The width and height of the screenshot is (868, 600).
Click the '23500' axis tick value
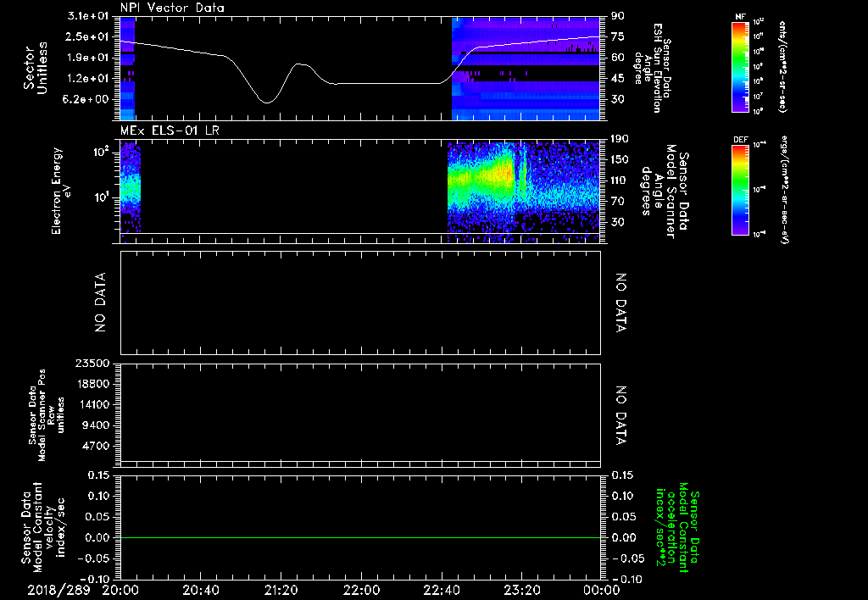point(94,363)
